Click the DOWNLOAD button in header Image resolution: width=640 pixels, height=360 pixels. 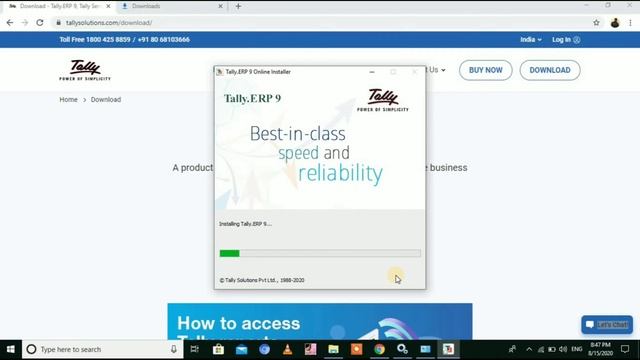point(550,70)
